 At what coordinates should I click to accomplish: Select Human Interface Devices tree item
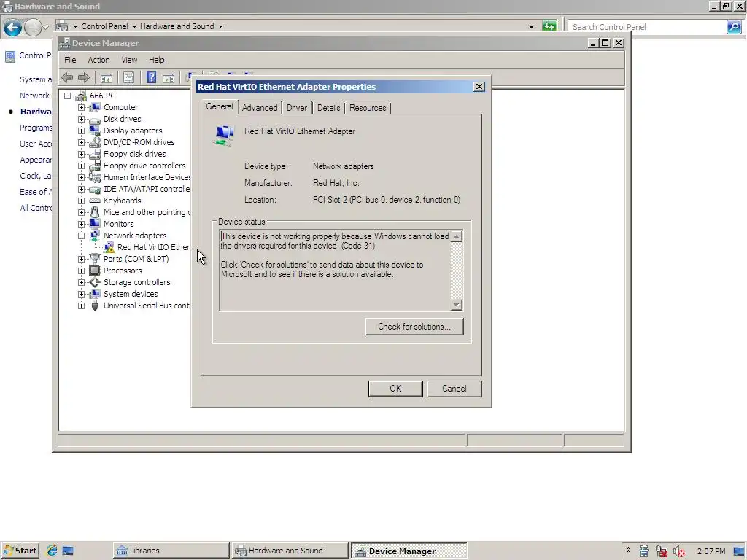(x=147, y=177)
